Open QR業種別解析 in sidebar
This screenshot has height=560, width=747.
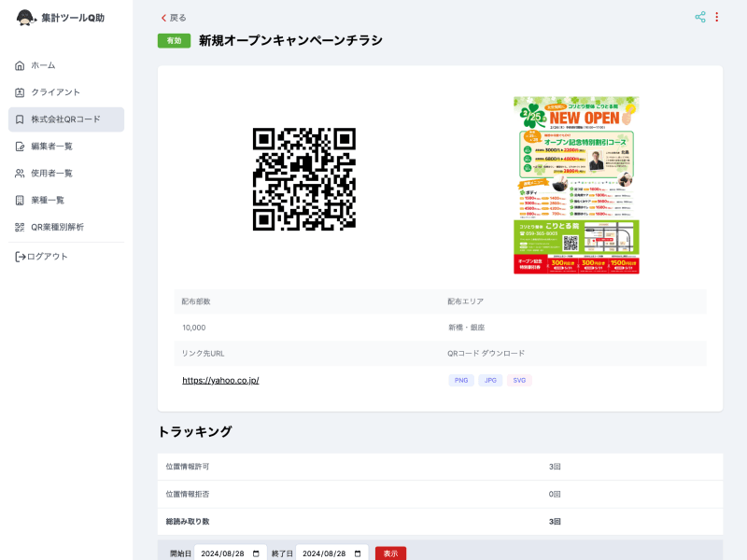[66, 227]
